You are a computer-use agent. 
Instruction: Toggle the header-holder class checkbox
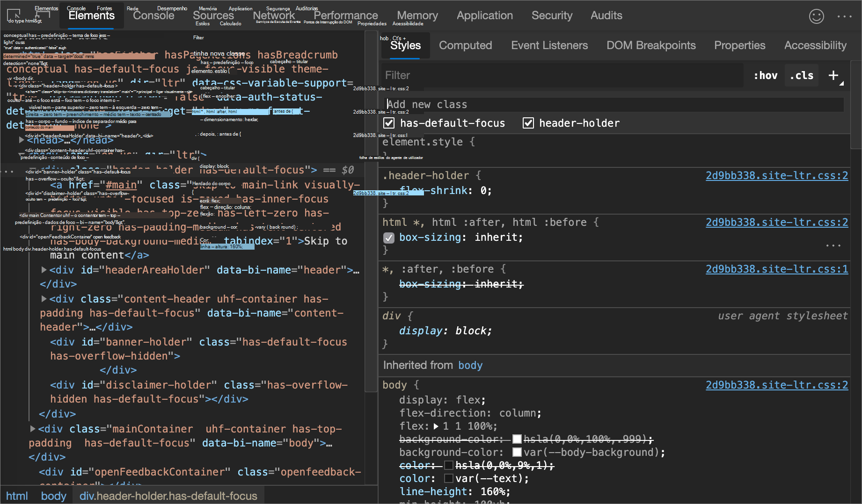[528, 123]
